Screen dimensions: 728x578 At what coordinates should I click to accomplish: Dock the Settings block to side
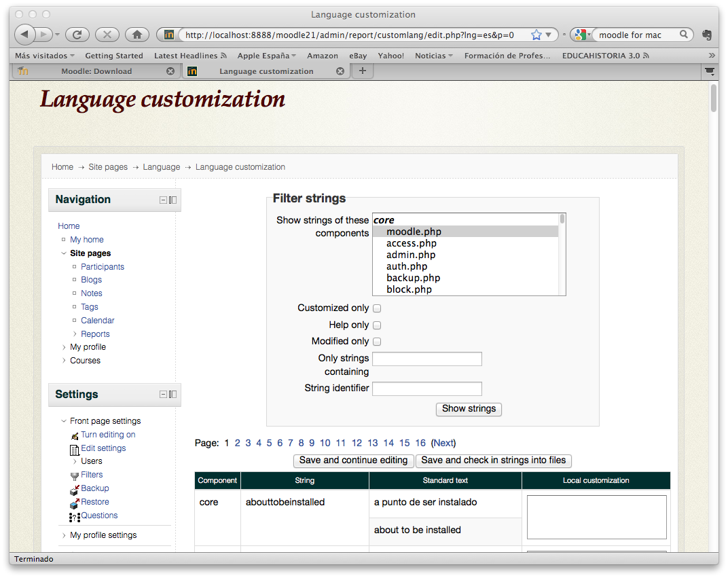pos(172,395)
